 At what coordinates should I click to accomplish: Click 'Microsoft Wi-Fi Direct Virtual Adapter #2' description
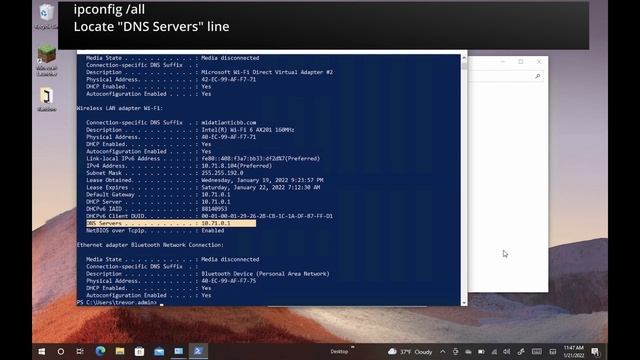[267, 72]
